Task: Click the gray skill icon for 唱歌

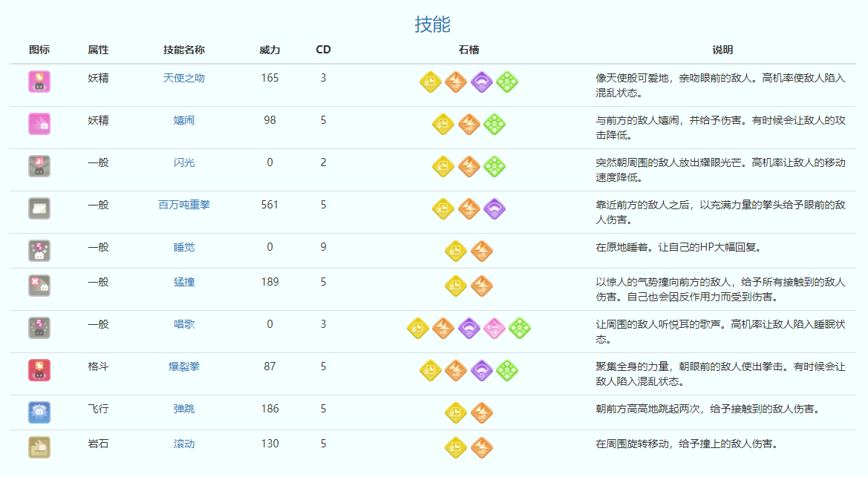Action: point(39,328)
